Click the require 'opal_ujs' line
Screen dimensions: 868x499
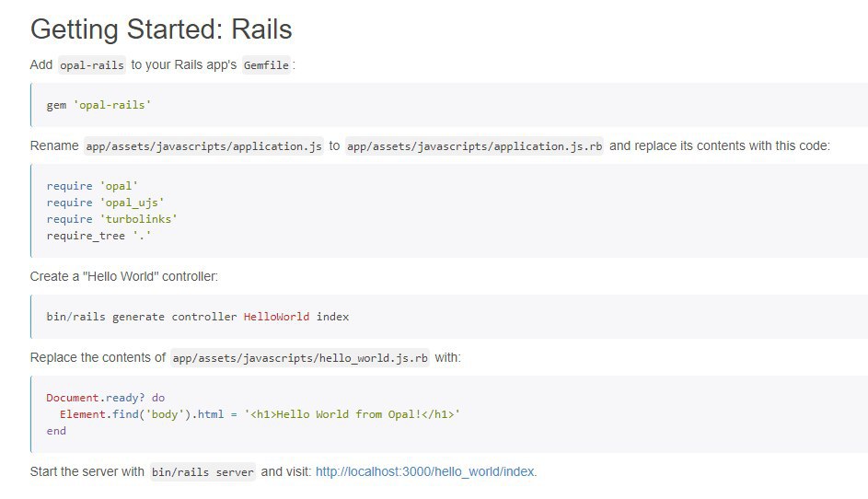(105, 203)
